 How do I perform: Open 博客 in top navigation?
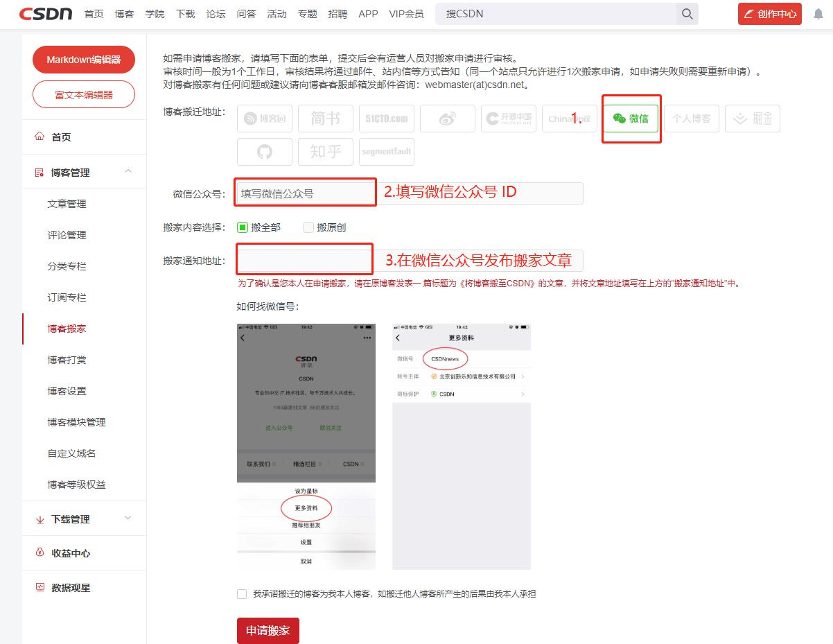click(x=125, y=14)
